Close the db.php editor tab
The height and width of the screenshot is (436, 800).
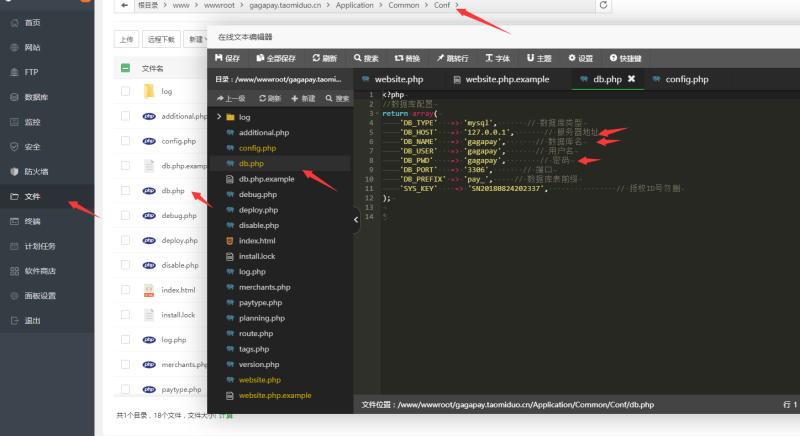tap(631, 79)
